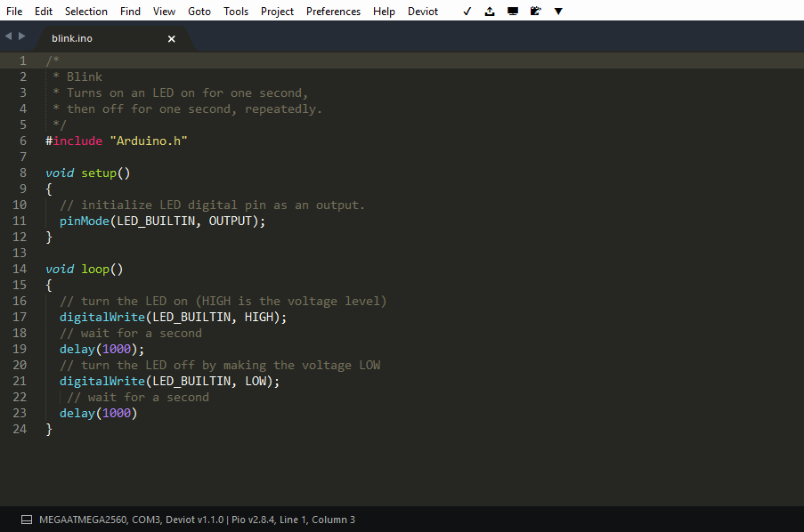Screen dimensions: 804x532
Task: Click the clapperboard icon in menu bar
Action: pos(535,12)
